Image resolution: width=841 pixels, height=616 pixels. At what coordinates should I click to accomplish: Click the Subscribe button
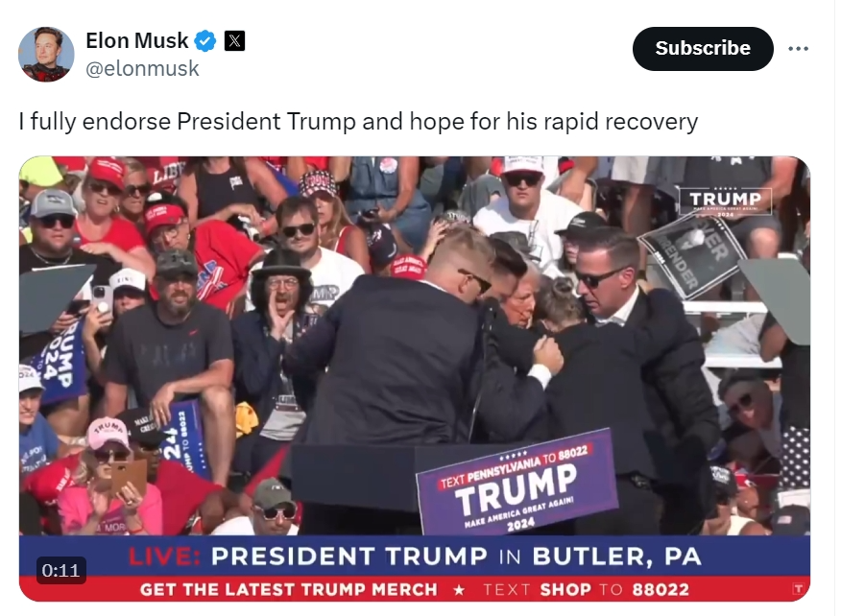coord(703,49)
